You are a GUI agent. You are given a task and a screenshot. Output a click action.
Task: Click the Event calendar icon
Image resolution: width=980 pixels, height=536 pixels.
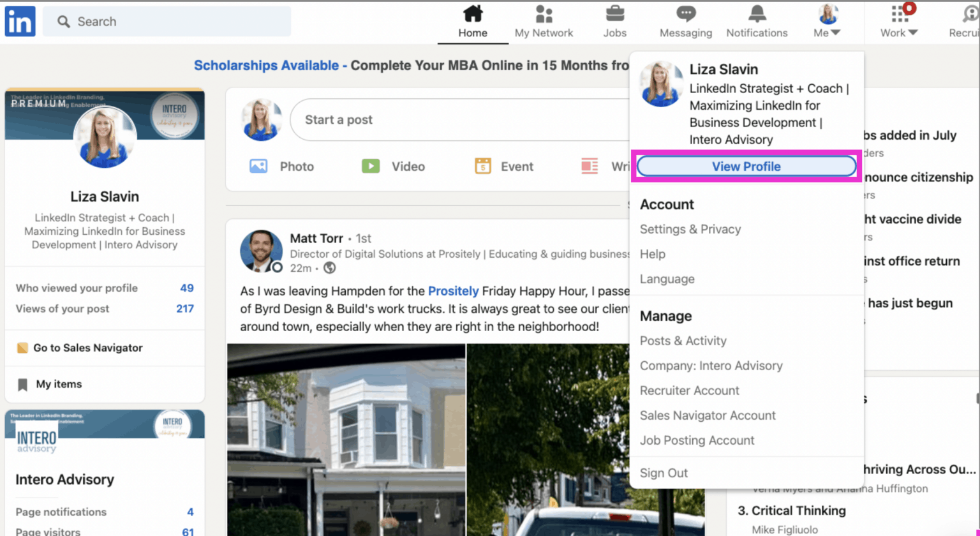[x=484, y=166]
